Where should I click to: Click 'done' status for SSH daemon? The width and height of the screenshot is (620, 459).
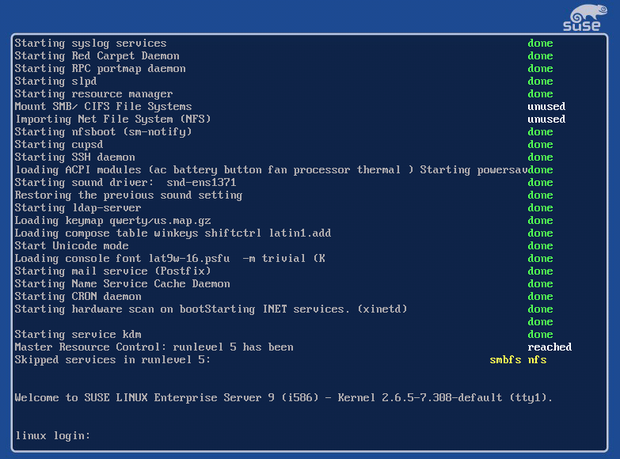click(x=540, y=157)
